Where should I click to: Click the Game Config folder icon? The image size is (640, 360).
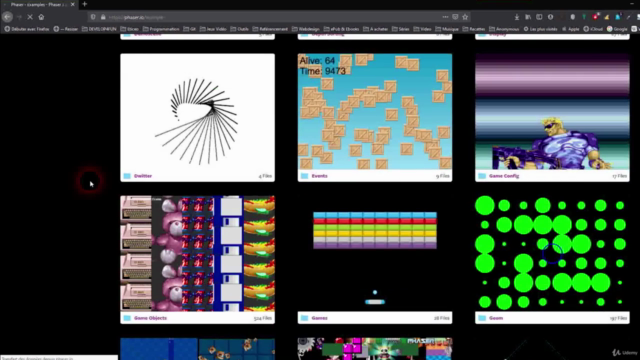(482, 176)
